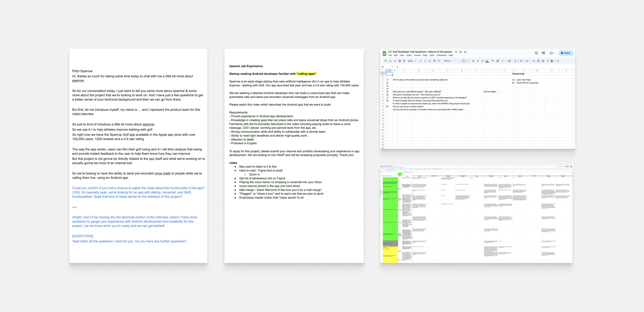This screenshot has width=644, height=312.
Task: Star the CC 2nd Developer Call document
Action: coord(456,52)
